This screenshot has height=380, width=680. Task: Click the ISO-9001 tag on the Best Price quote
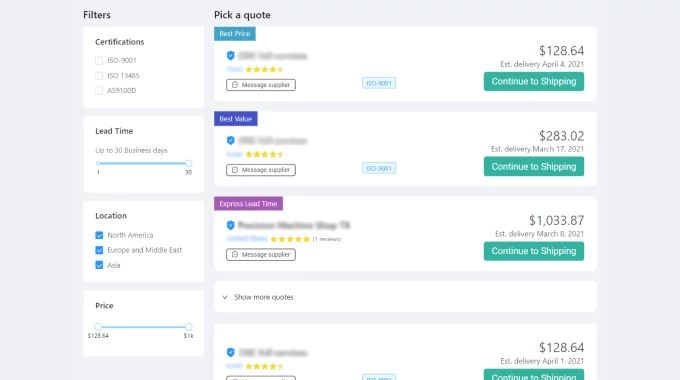[379, 83]
